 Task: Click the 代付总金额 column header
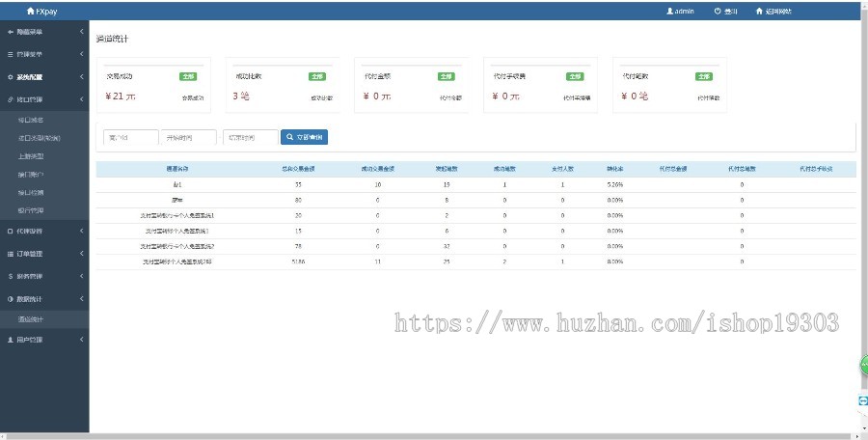pos(673,169)
